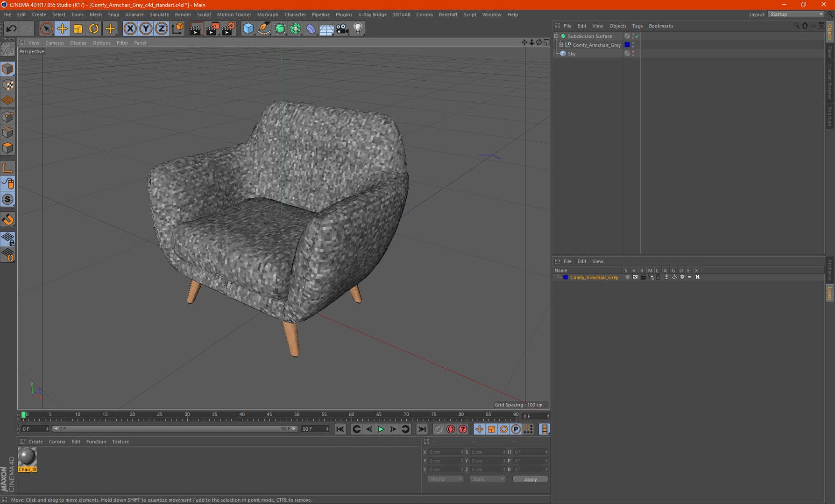
Task: Open Objects manager Tags menu
Action: coord(637,26)
